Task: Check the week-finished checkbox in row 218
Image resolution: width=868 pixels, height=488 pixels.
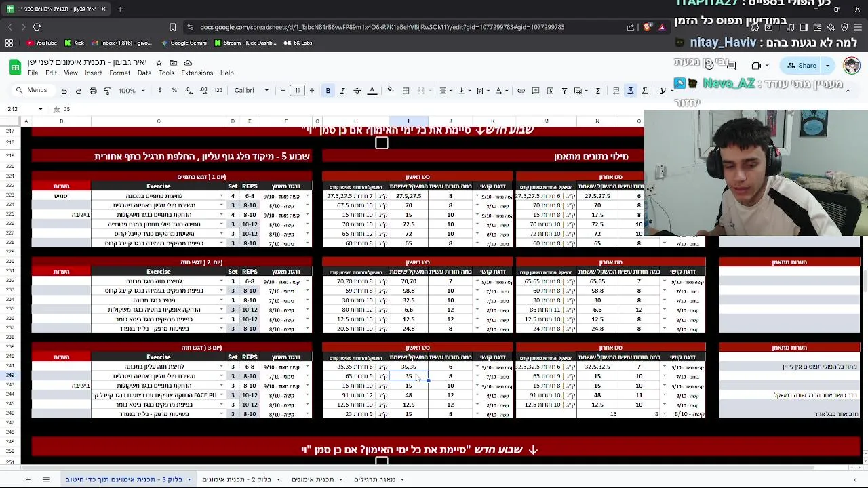Action: (x=381, y=143)
